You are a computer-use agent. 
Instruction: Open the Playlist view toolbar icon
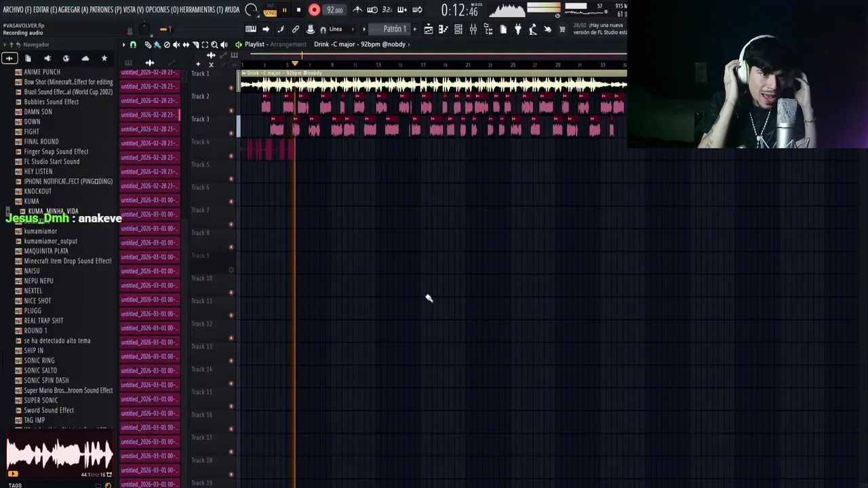point(428,29)
